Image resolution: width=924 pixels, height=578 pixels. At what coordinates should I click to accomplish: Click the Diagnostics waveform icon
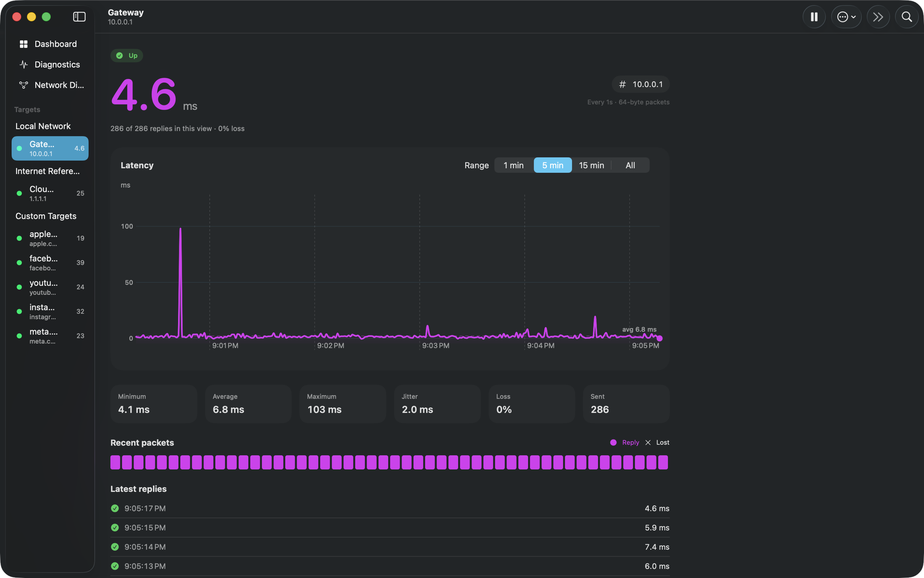pos(24,64)
